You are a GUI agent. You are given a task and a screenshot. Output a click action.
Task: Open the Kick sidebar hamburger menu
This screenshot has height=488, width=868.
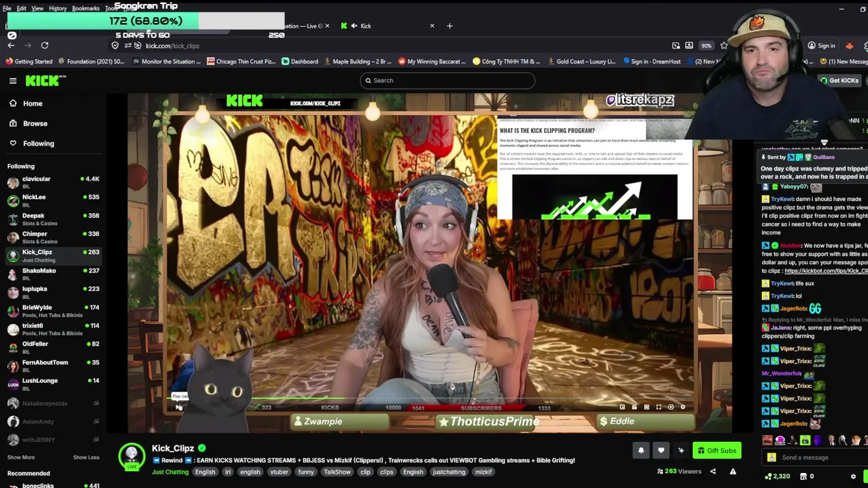(x=13, y=81)
